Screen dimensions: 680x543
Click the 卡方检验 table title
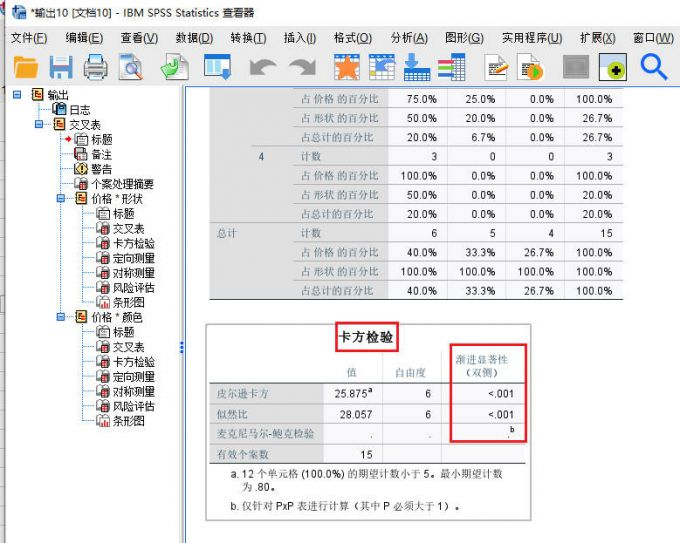coord(367,339)
